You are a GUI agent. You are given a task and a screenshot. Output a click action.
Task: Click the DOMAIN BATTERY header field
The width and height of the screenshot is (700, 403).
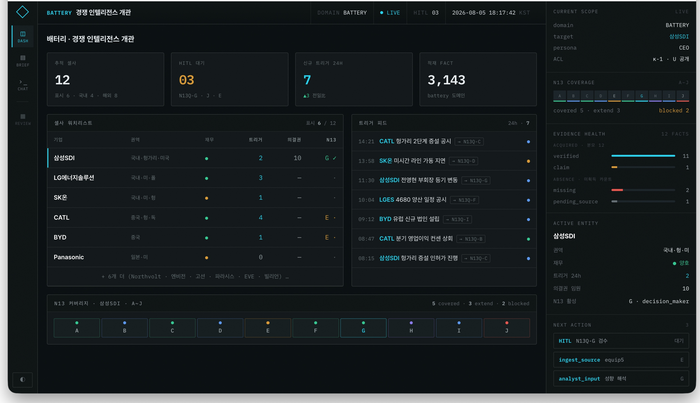342,12
